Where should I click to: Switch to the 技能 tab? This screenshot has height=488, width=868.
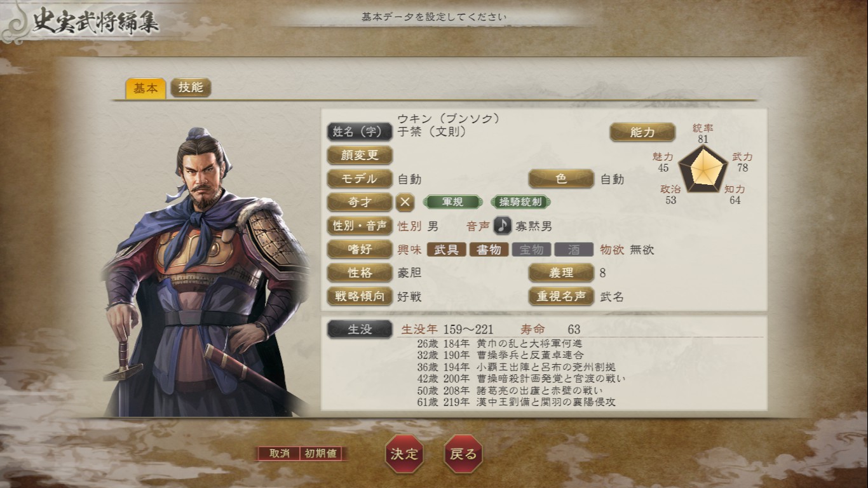[191, 88]
